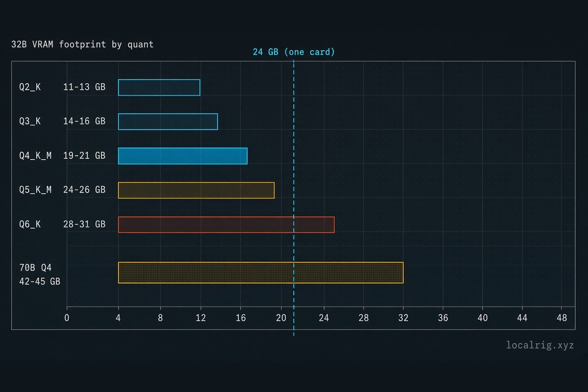Click axis tick label 20

281,318
